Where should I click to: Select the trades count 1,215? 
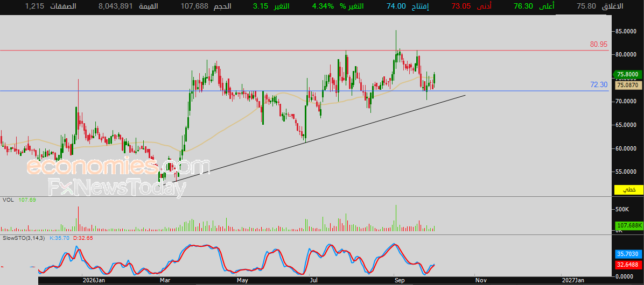33,6
